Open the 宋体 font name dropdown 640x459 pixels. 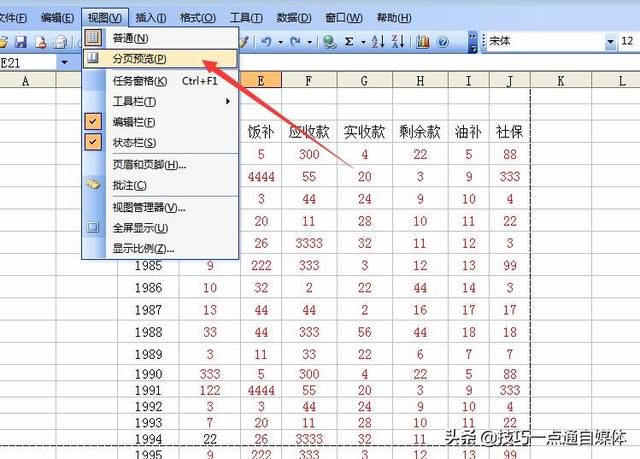coord(610,41)
